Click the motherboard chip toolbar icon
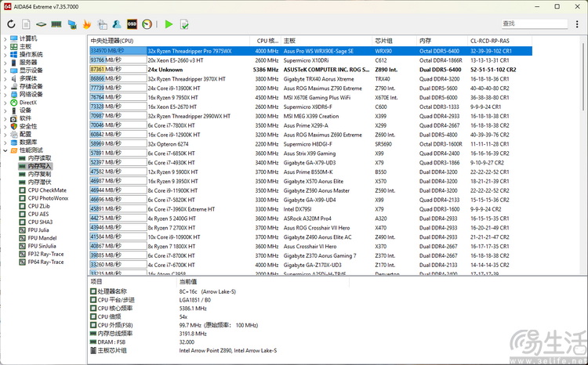 pyautogui.click(x=41, y=24)
